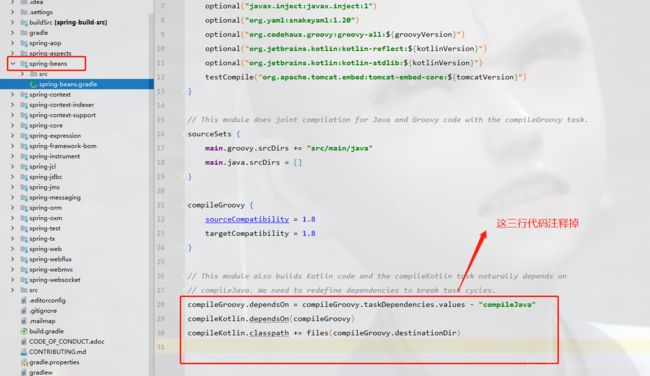Click the main.java.srcDirs assignment line
This screenshot has height=376, width=650.
point(253,162)
